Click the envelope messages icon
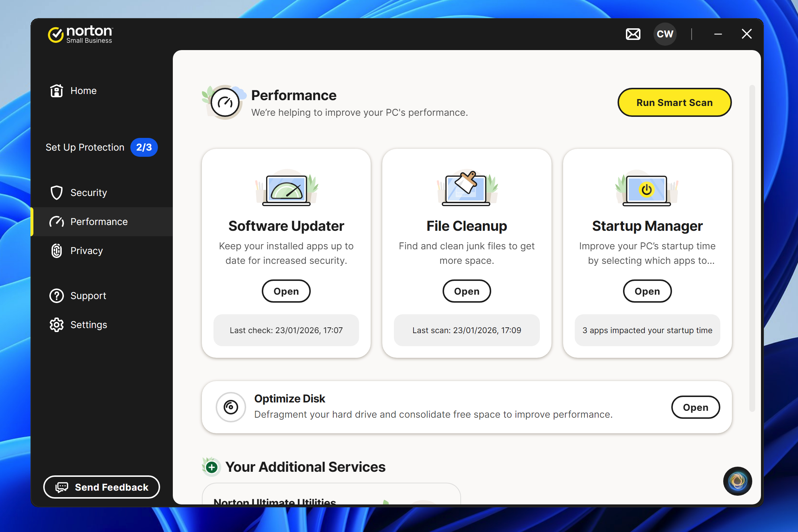This screenshot has width=798, height=532. tap(633, 34)
